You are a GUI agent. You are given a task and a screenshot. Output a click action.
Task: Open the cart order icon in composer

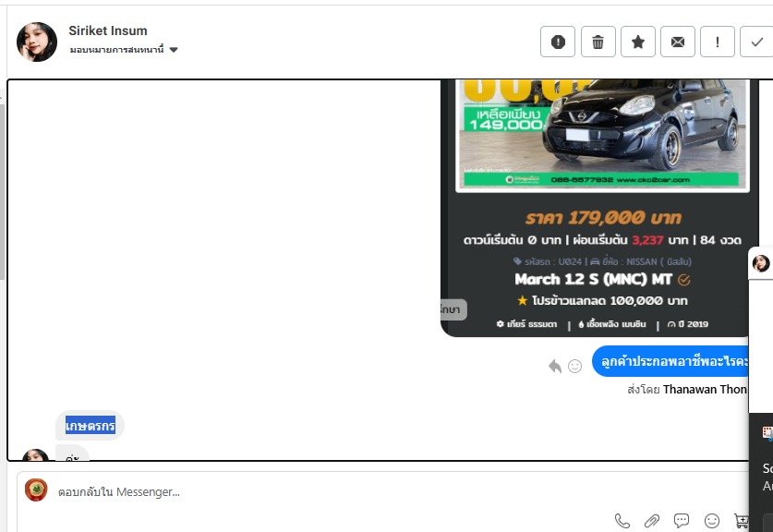(x=741, y=521)
